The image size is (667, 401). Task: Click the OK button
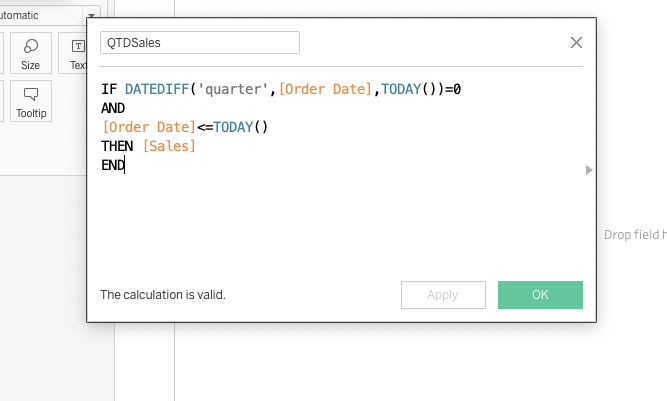(540, 295)
